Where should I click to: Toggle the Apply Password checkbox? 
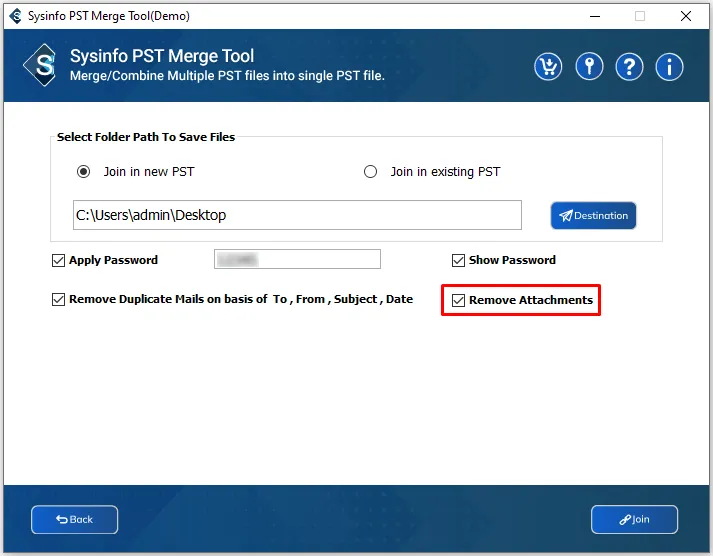[58, 260]
